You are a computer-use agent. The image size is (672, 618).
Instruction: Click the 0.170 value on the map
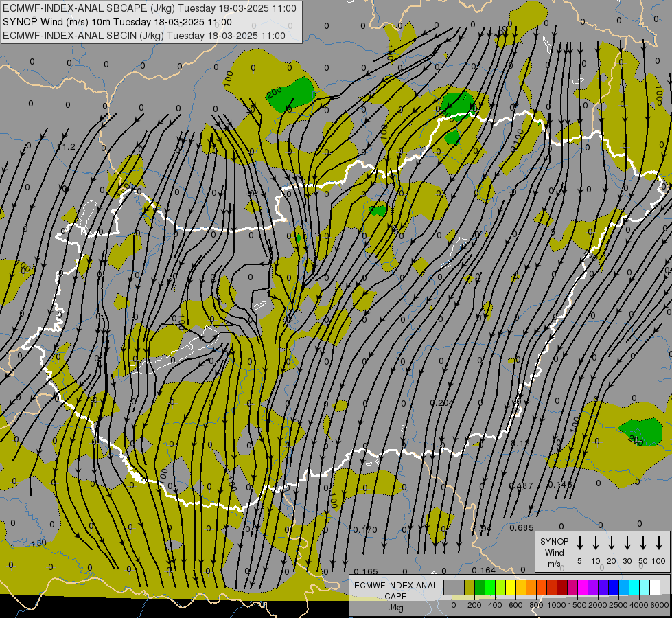[x=365, y=529]
